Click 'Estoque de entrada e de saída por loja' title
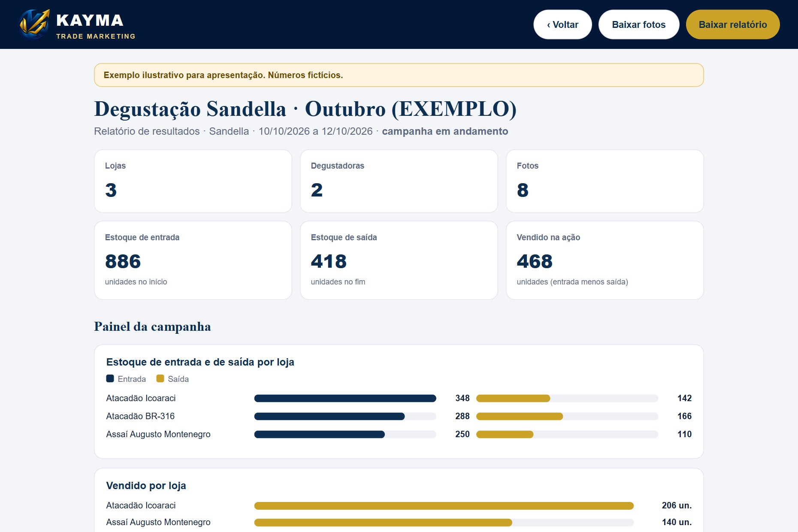The height and width of the screenshot is (532, 798). (200, 362)
